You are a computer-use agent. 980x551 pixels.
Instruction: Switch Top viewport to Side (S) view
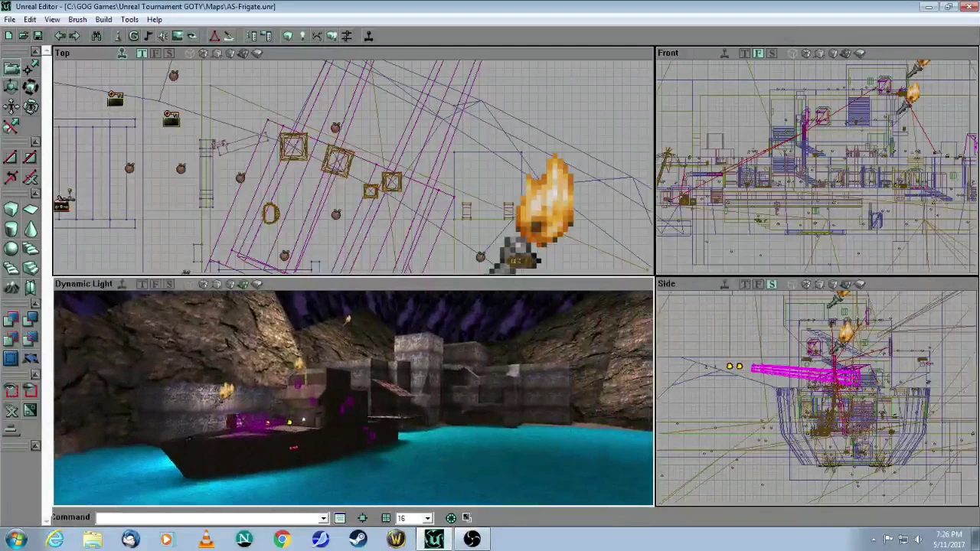coord(169,53)
